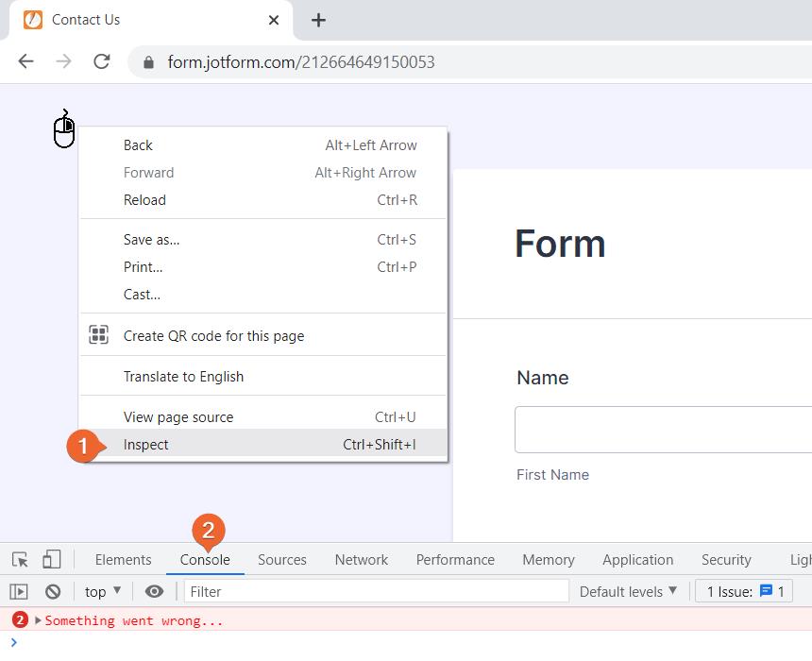
Task: Toggle the device toolbar icon
Action: tap(52, 560)
